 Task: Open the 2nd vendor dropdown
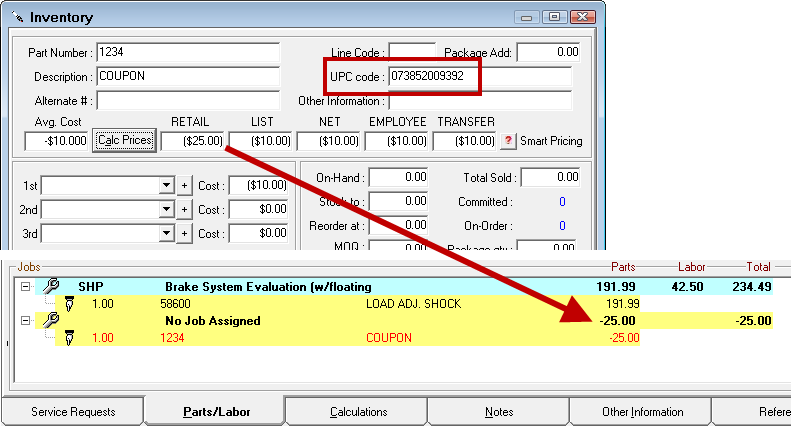pos(166,210)
